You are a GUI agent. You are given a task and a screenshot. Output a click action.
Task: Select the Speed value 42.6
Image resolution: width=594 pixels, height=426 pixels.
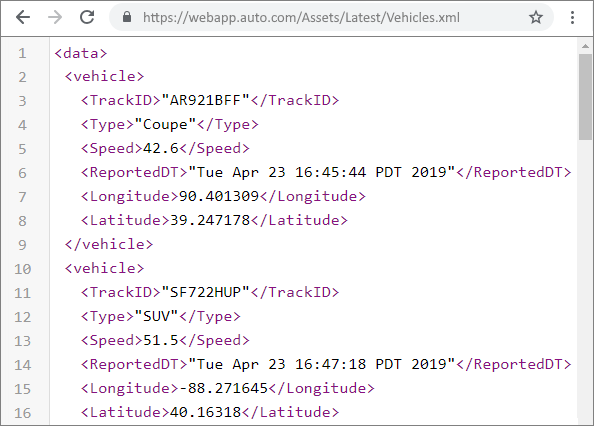(x=161, y=148)
